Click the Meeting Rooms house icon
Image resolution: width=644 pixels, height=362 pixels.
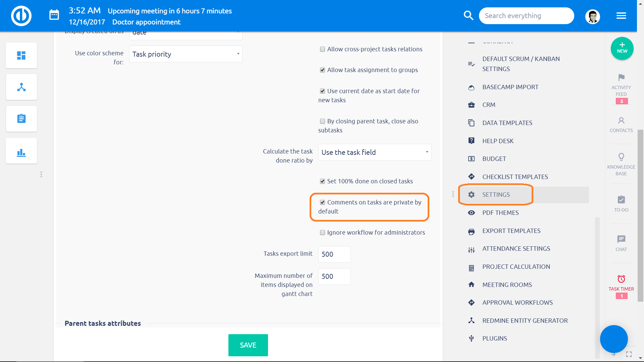click(471, 285)
